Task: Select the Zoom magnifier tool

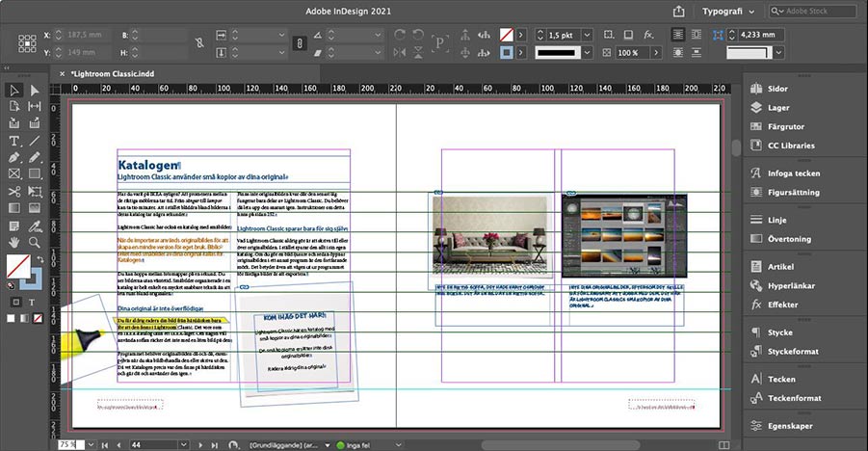Action: (35, 242)
